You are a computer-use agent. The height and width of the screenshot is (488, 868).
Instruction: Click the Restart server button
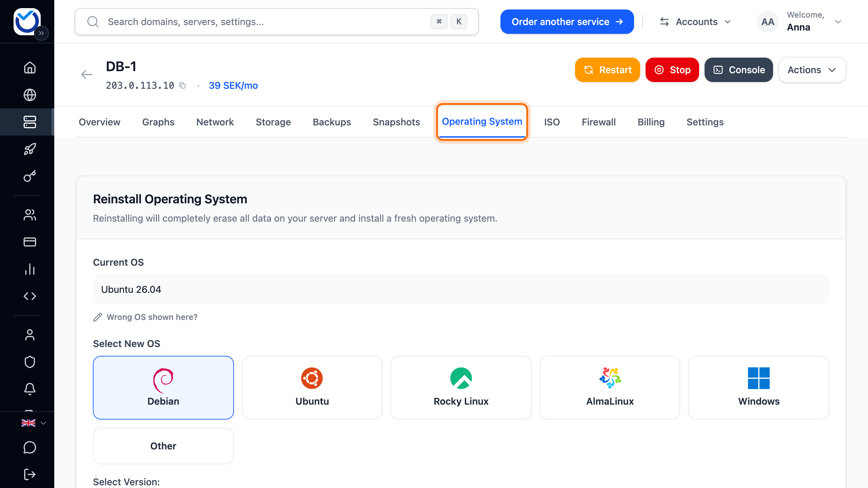point(608,70)
